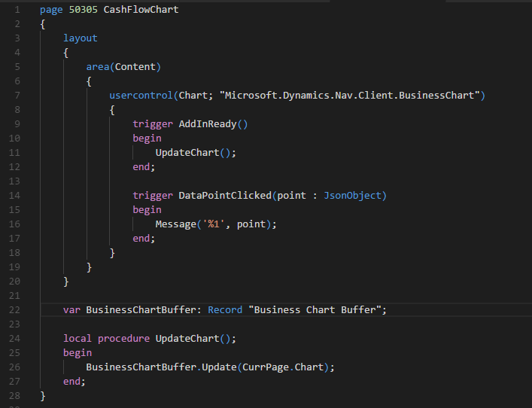532x408 pixels.
Task: Click the Record type keyword
Action: click(225, 309)
